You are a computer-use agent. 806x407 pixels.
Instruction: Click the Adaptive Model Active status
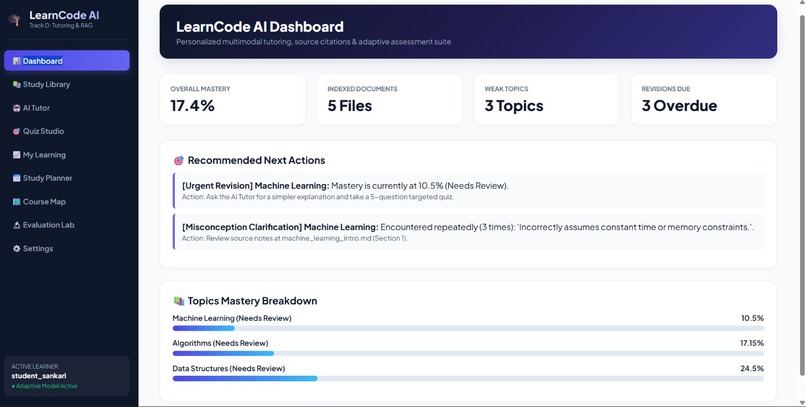pos(44,386)
